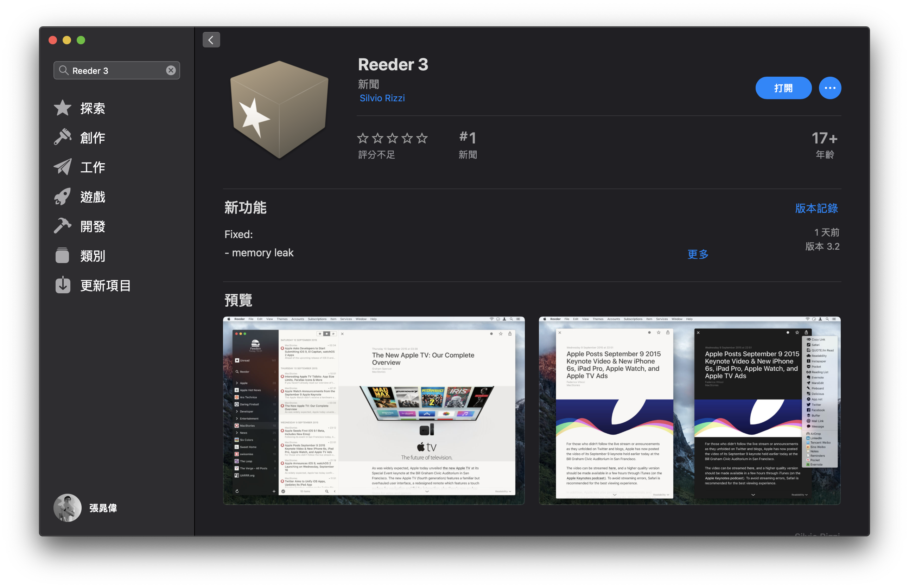Viewport: 909px width, 588px height.
Task: Select the 更新項目 sidebar label
Action: point(106,286)
